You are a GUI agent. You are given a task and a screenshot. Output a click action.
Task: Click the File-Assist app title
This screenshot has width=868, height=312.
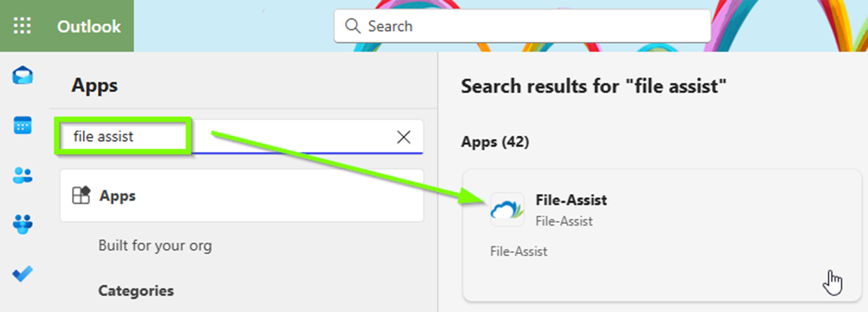(571, 200)
